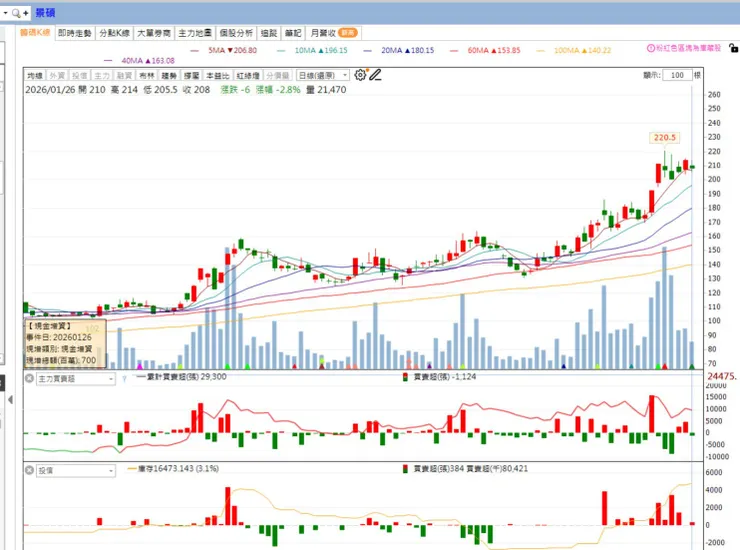The image size is (740, 550).
Task: Click the 10MA 196.15 legend entry
Action: 312,50
